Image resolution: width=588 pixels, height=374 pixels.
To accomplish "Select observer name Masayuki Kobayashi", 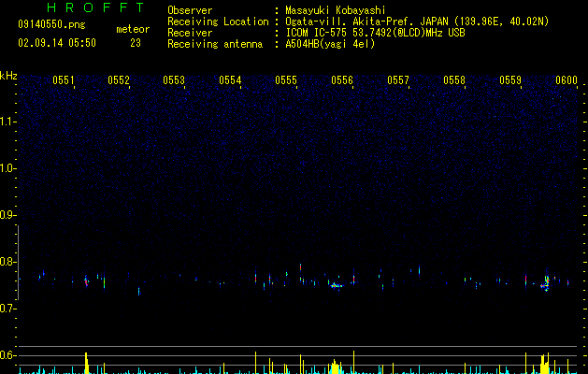I will pyautogui.click(x=336, y=10).
